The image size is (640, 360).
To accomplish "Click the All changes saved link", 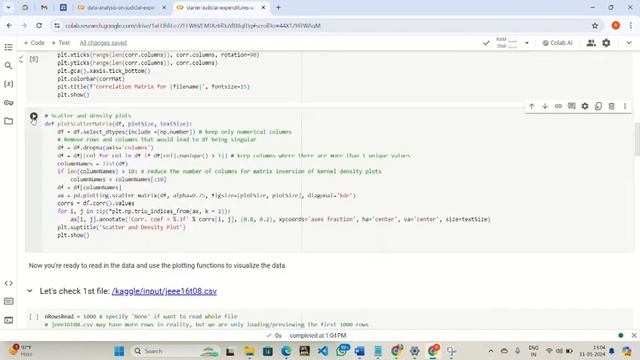I will pyautogui.click(x=103, y=43).
